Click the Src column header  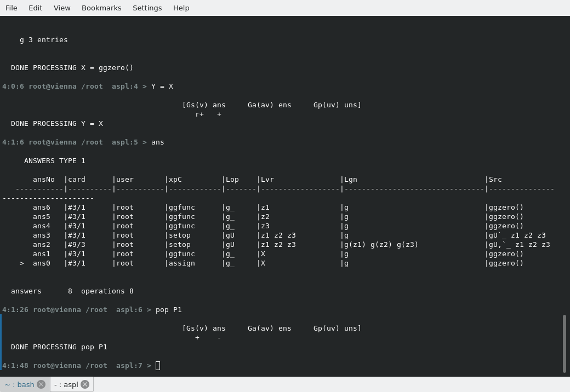495,180
